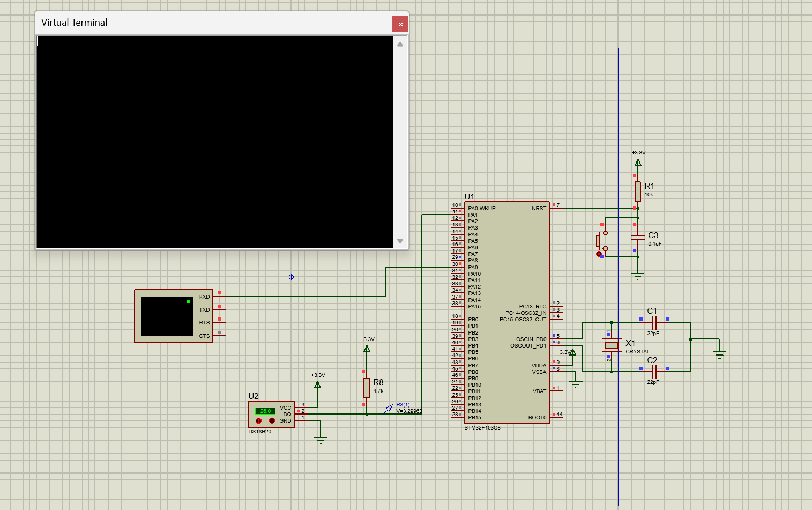Click the RTS pin label on the terminal

pyautogui.click(x=204, y=322)
